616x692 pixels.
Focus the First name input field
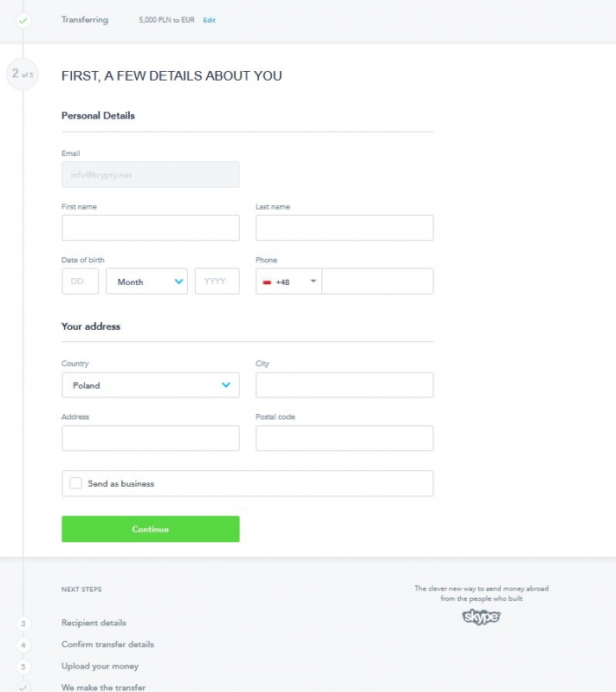point(150,228)
